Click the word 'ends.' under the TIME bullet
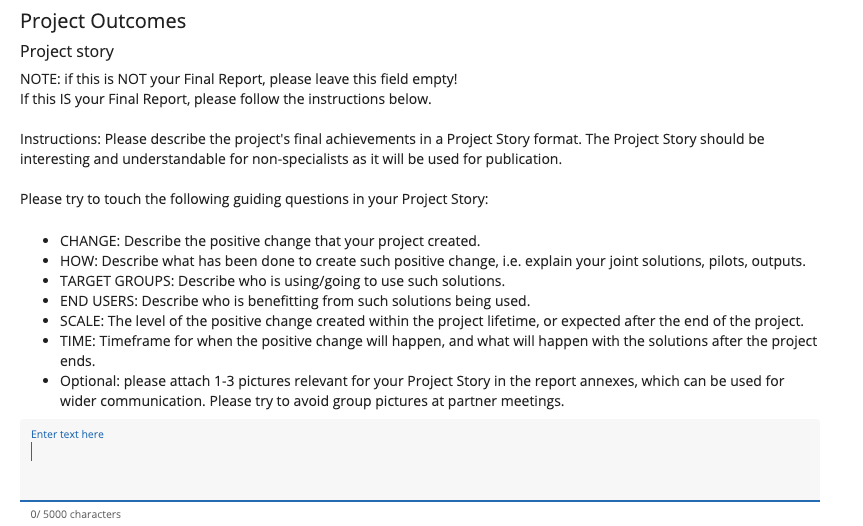Image resolution: width=863 pixels, height=526 pixels. click(x=78, y=361)
